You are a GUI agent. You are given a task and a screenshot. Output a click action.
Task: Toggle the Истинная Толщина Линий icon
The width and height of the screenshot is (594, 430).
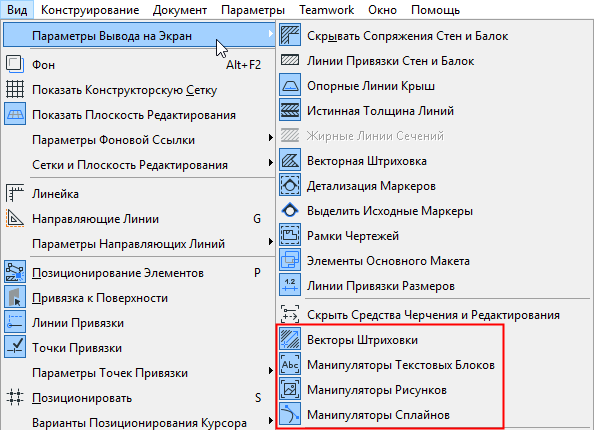tap(290, 110)
